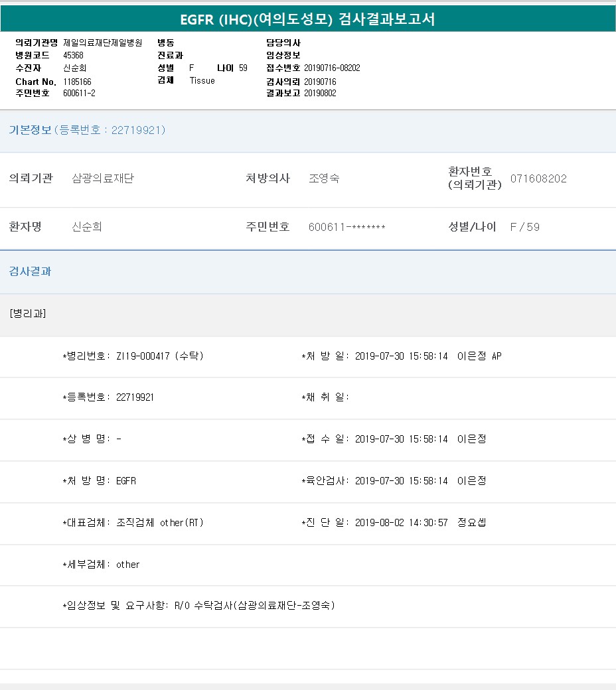Select the 성별/나이 value F / 59

pyautogui.click(x=524, y=227)
